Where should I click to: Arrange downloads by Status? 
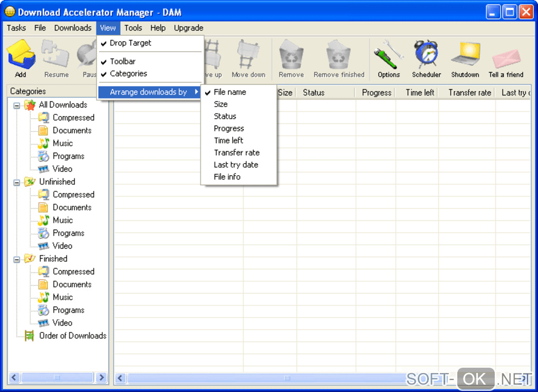coord(239,116)
